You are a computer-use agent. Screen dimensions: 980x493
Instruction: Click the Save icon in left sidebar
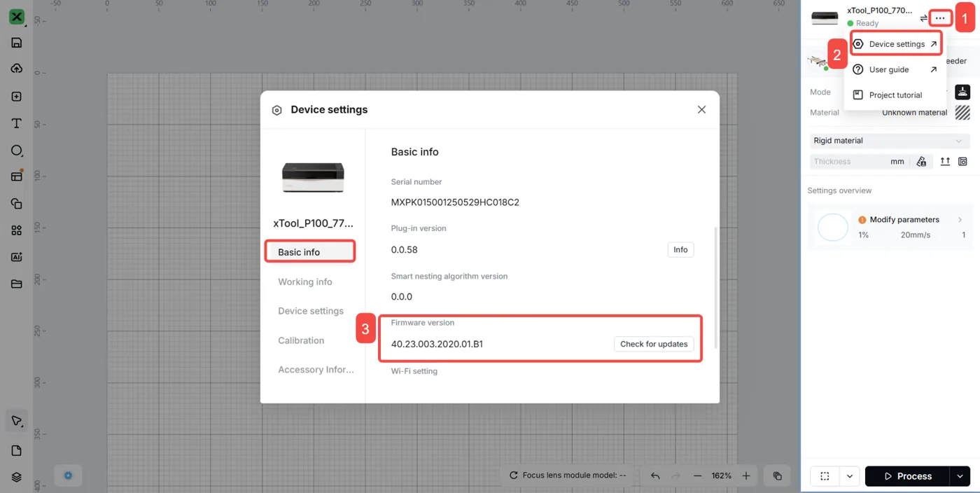(x=17, y=43)
